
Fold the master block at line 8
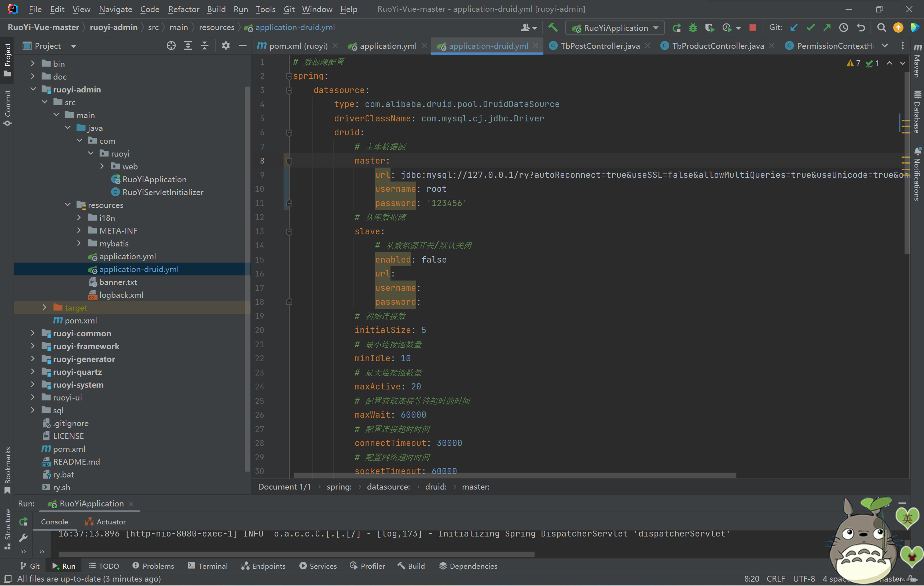point(289,161)
